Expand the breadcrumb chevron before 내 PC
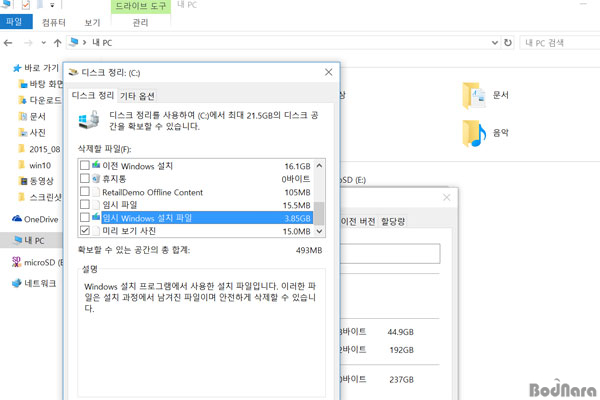Viewport: 600px width, 400px height. click(x=84, y=42)
